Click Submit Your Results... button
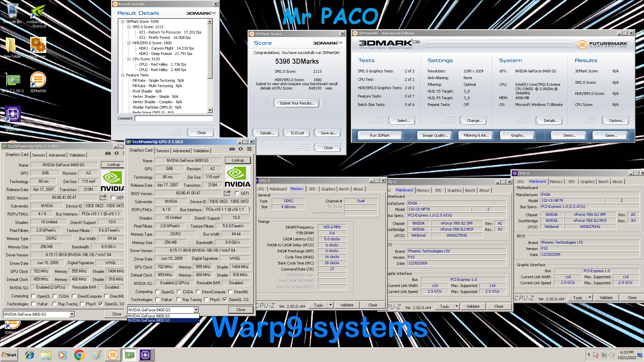The height and width of the screenshot is (362, 644). tap(297, 103)
